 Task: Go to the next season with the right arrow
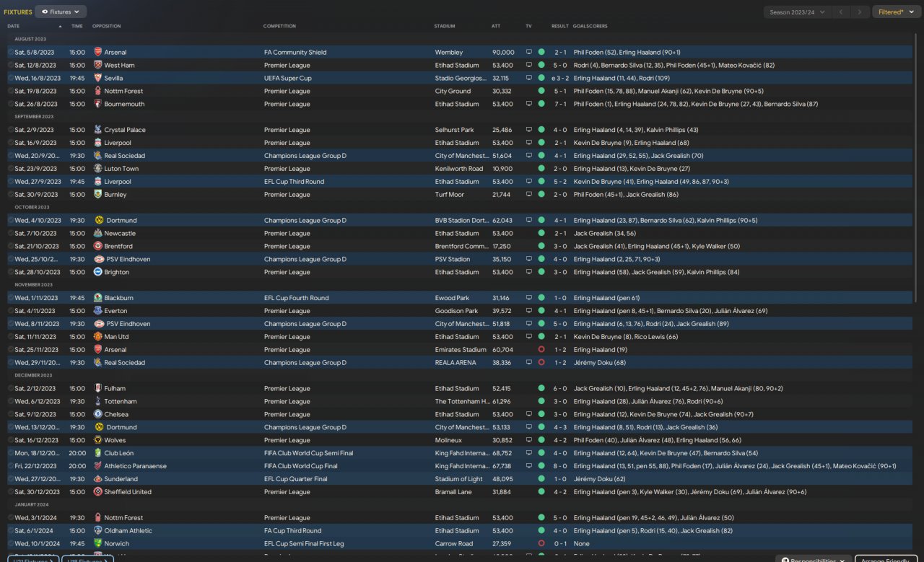[x=859, y=12]
